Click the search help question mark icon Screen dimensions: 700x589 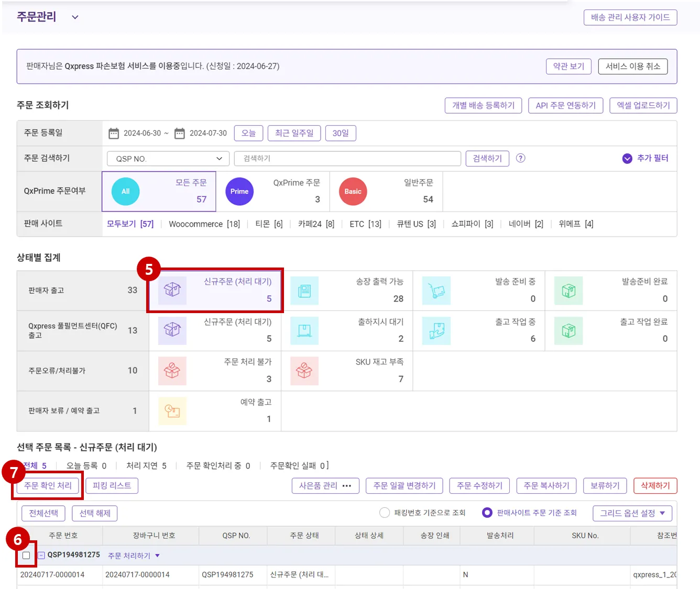pos(521,158)
